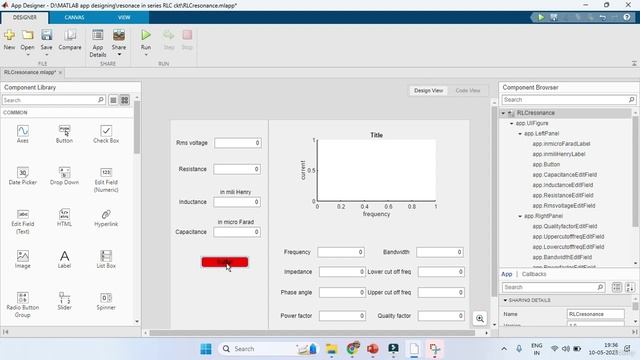
Task: Select the Check Box component
Action: 106,134
